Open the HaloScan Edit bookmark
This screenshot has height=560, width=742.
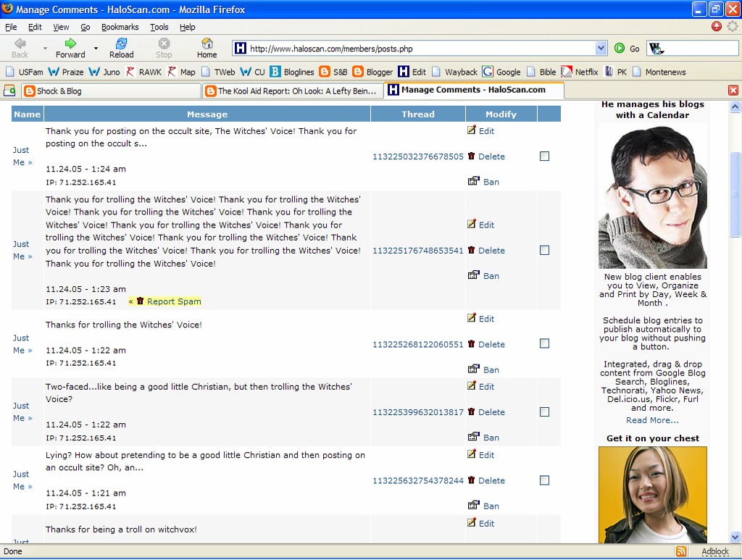pos(412,72)
